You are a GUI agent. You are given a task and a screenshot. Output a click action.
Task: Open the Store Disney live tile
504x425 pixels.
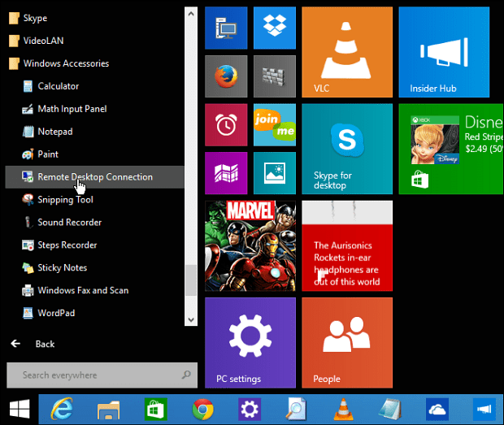pos(451,149)
